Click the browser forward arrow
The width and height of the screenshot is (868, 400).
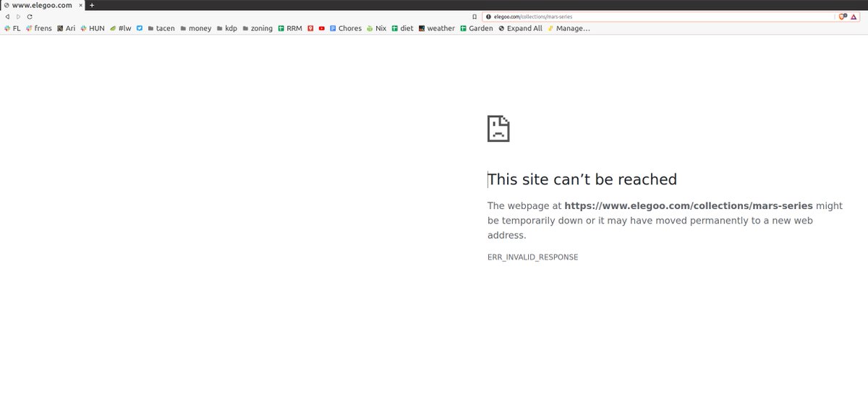[x=19, y=16]
